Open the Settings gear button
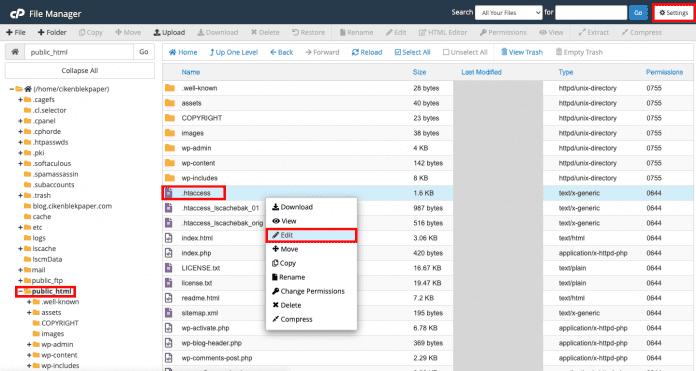Screen dimensions: 696x371 [673, 13]
